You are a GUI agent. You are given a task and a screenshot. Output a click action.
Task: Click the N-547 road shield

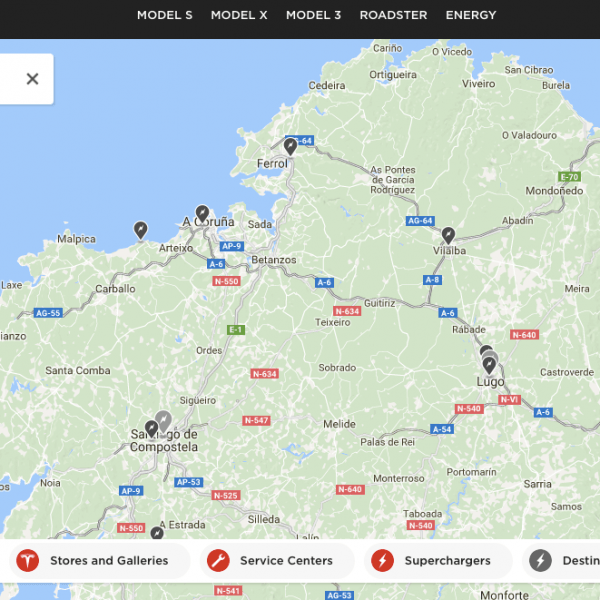tap(256, 421)
